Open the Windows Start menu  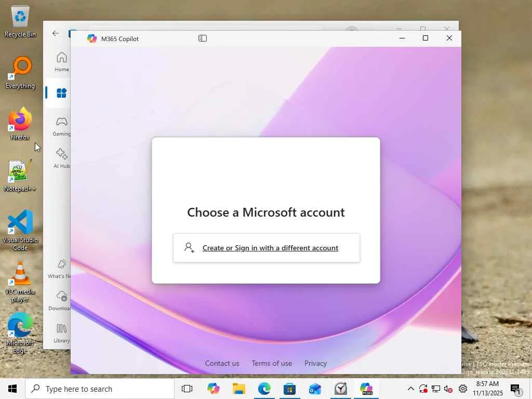(x=12, y=389)
